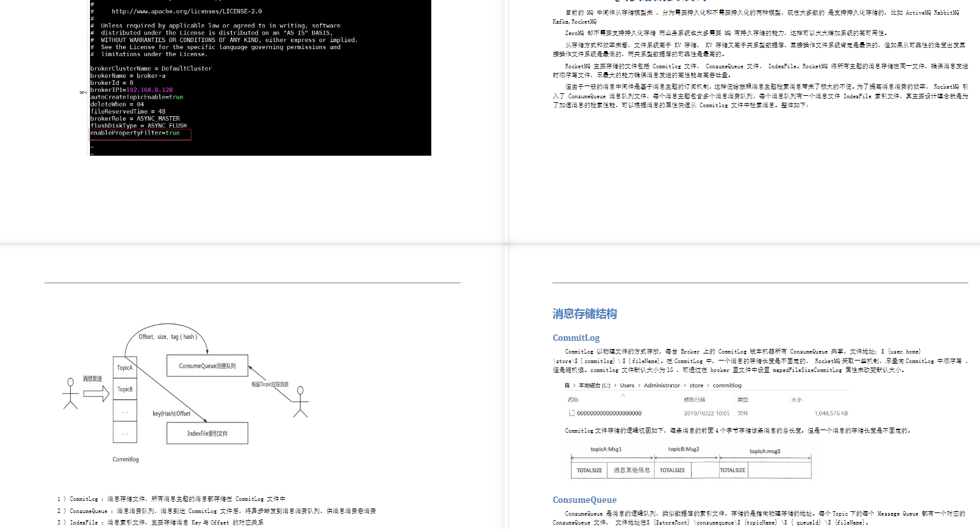Viewport: 980px width, 529px height.
Task: Click the consumer stick figure in diagram
Action: [300, 402]
